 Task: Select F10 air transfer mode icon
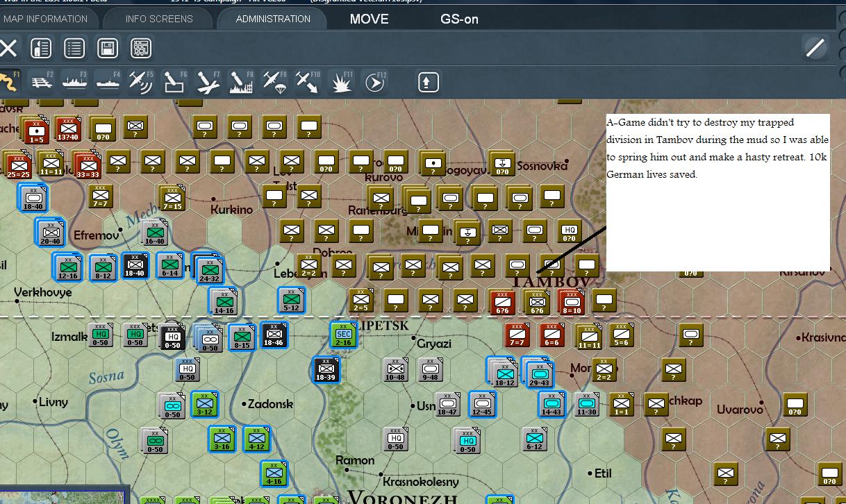[308, 82]
